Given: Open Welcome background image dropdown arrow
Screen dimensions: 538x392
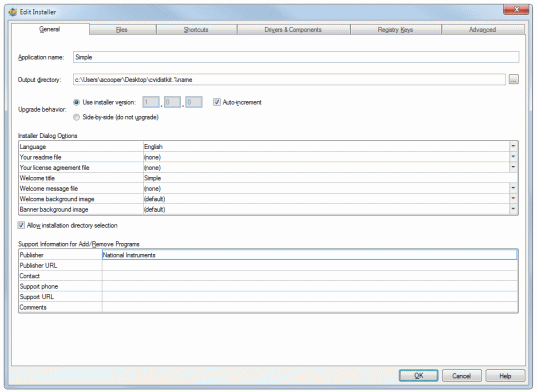Looking at the screenshot, I should pos(513,199).
